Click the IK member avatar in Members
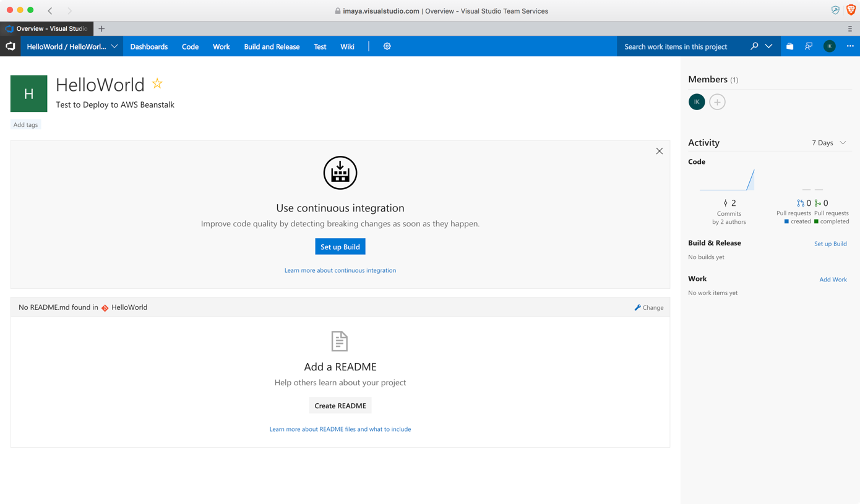Image resolution: width=860 pixels, height=504 pixels. [697, 102]
